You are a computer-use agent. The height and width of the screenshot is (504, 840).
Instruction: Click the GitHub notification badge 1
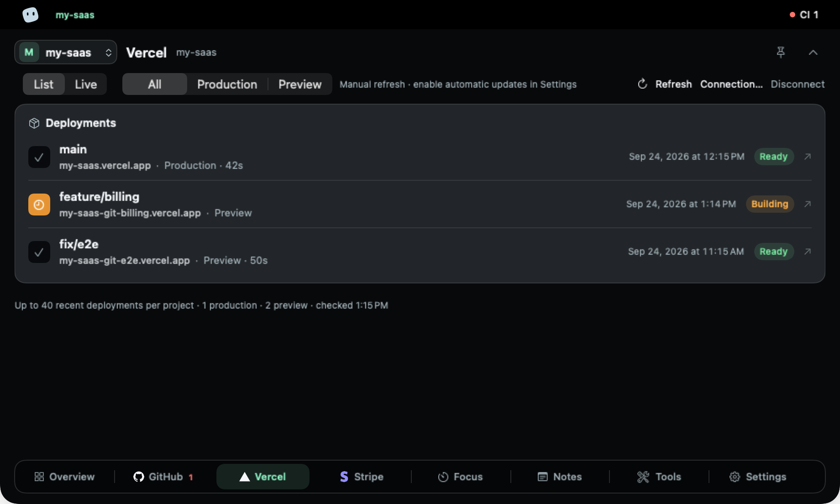click(191, 477)
